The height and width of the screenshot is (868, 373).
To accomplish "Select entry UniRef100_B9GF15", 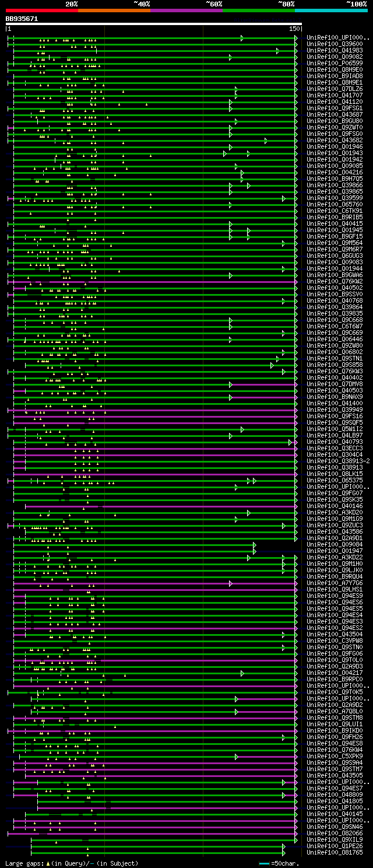I will tap(335, 237).
